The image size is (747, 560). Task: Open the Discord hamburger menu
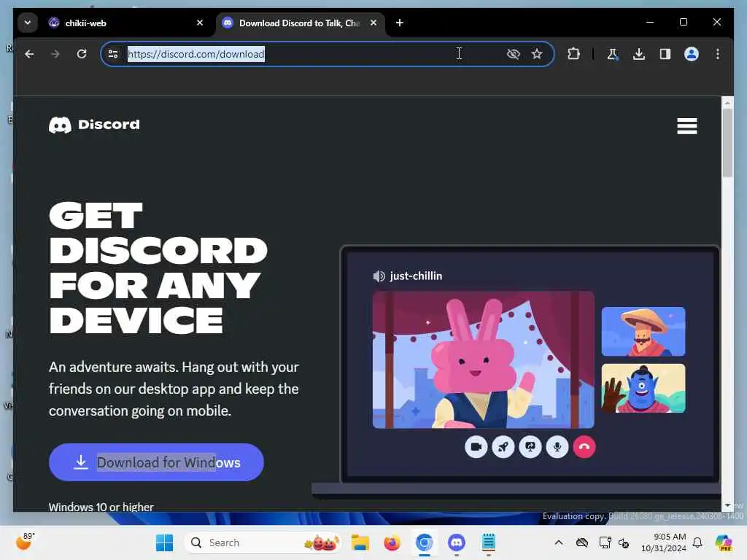tap(687, 126)
